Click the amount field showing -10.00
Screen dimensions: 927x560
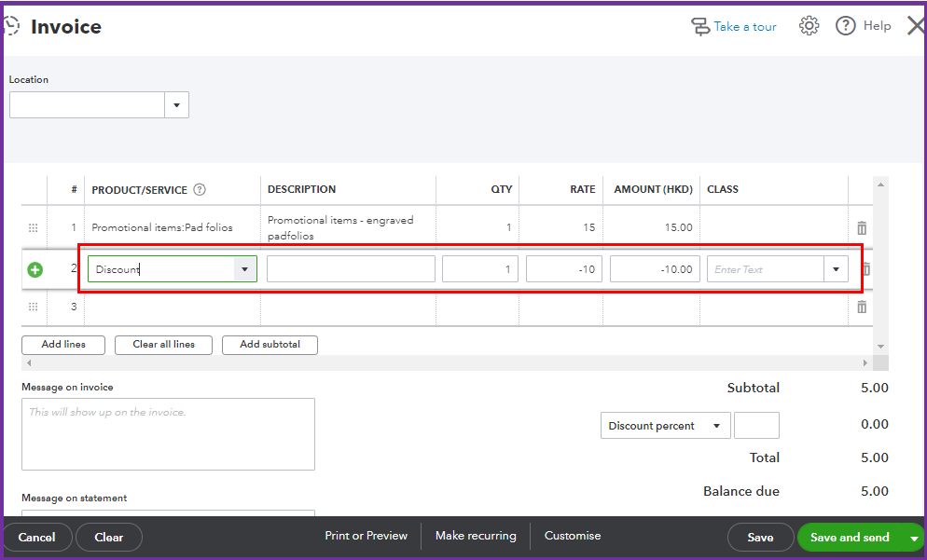(655, 268)
